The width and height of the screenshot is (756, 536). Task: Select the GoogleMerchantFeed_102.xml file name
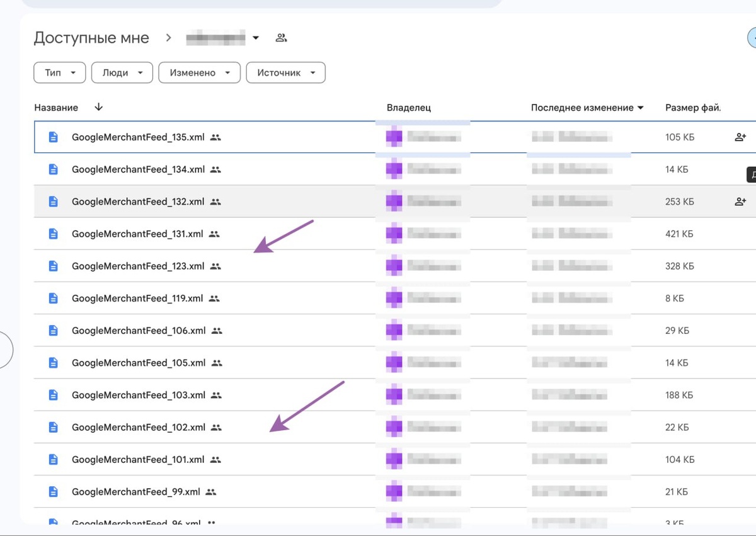(139, 427)
